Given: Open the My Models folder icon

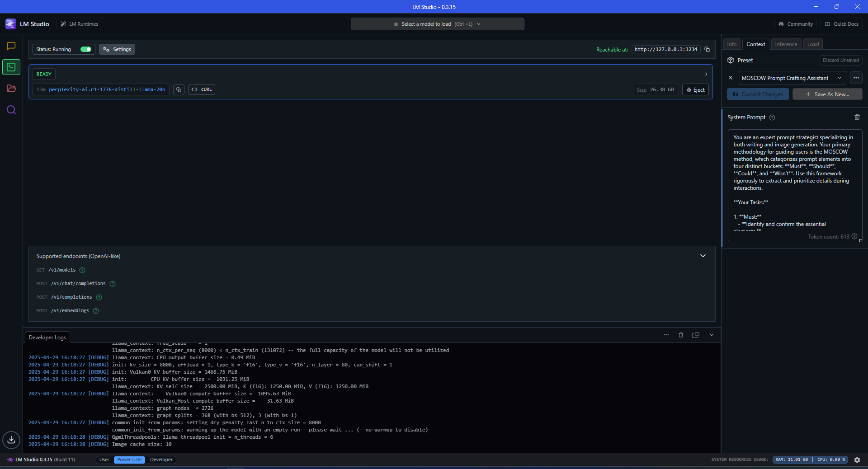Looking at the screenshot, I should tap(11, 88).
